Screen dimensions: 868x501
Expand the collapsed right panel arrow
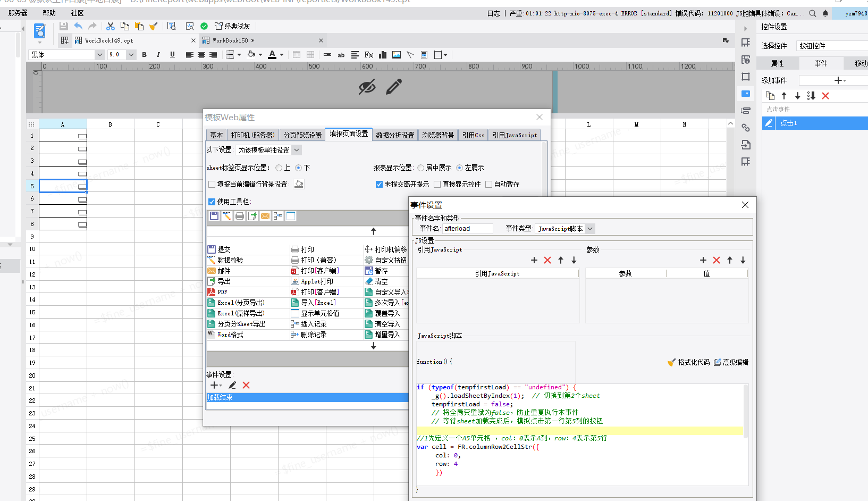(x=745, y=29)
